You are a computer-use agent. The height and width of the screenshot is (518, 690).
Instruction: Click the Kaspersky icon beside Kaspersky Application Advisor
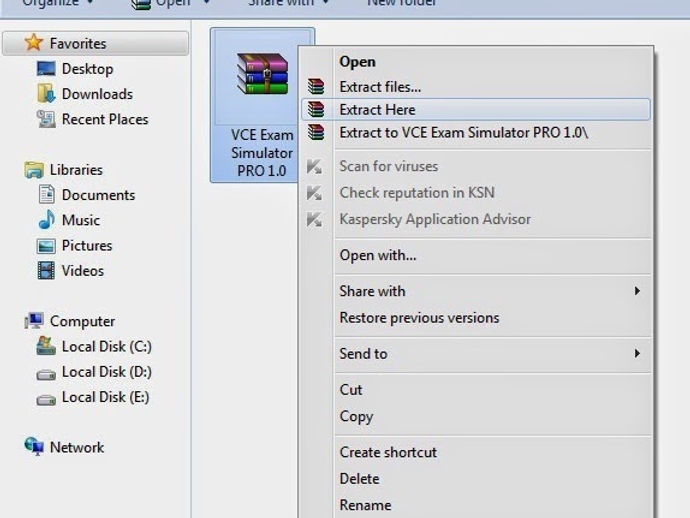coord(314,219)
